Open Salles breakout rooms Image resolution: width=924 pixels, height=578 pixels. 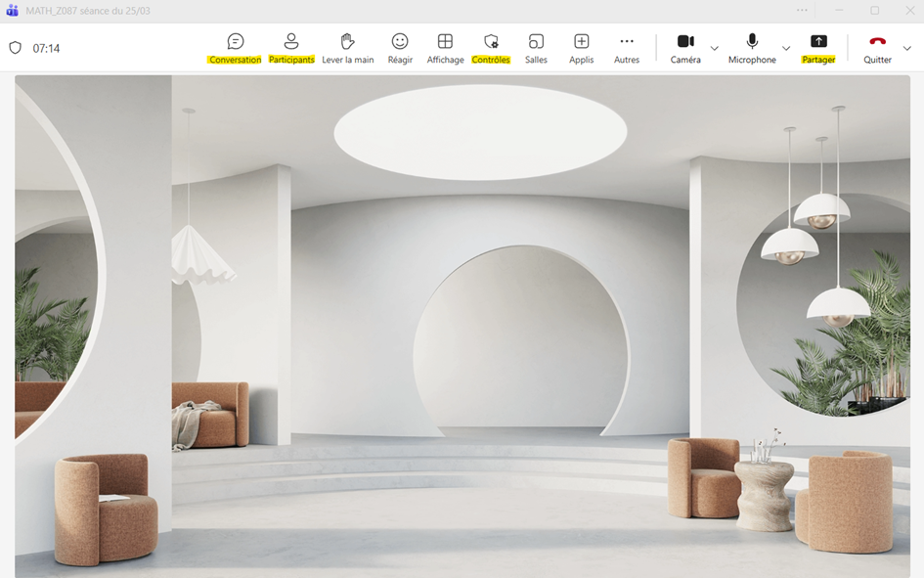point(536,48)
